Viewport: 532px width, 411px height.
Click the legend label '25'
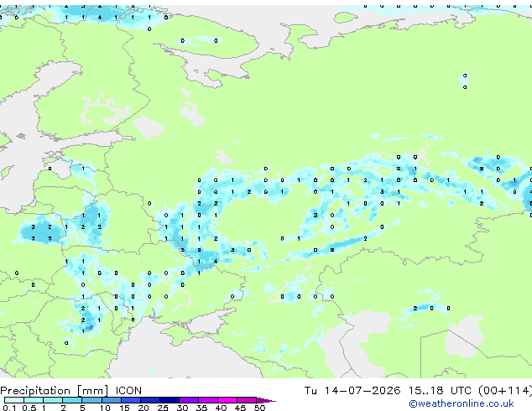(163, 408)
